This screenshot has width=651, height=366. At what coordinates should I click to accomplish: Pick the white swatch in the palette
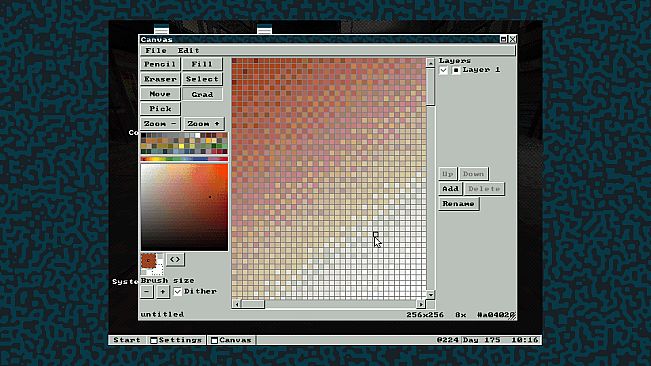[x=198, y=135]
